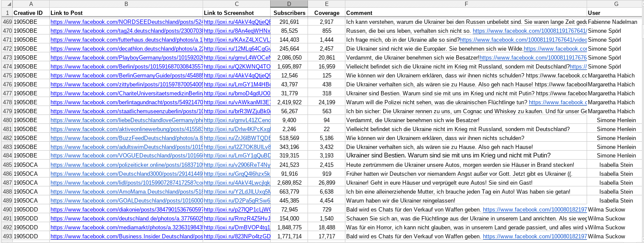Open the diakonie Facebook post link
This screenshot has width=644, height=243.
click(x=127, y=209)
